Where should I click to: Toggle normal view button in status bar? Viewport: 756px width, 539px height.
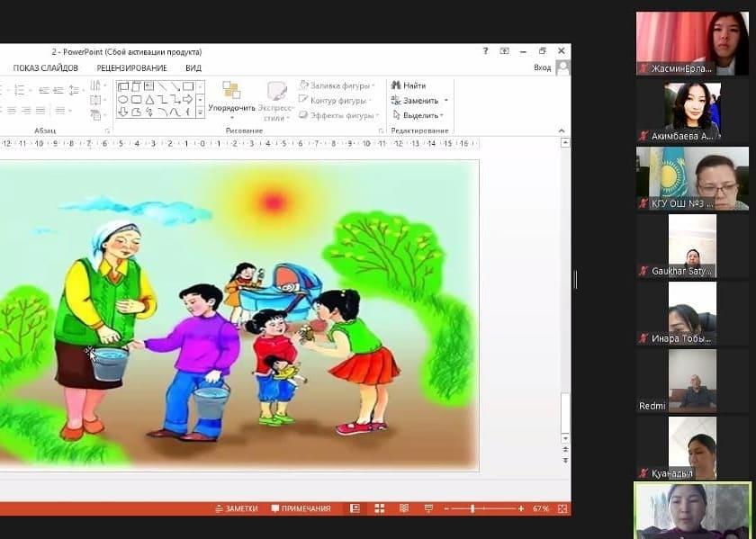click(355, 508)
